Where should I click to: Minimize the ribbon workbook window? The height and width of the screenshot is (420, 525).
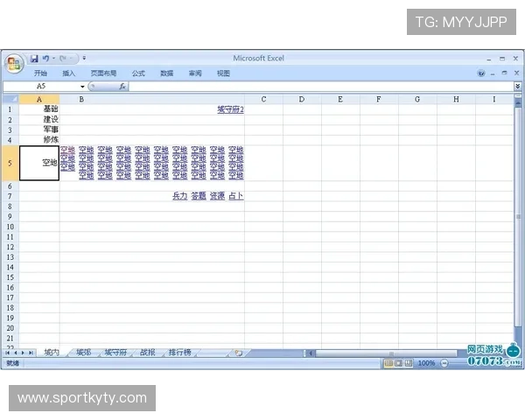point(493,73)
